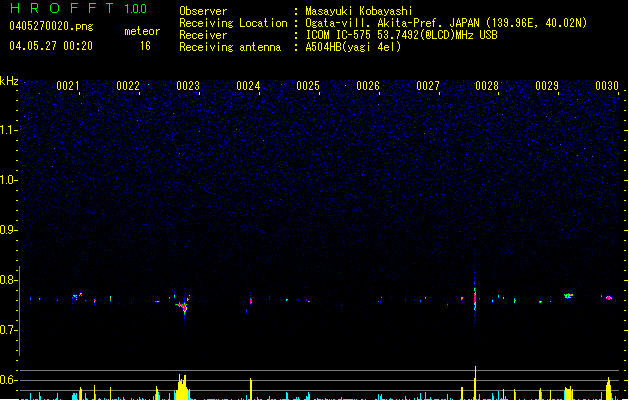Click the 0027 time marker

[x=428, y=86]
